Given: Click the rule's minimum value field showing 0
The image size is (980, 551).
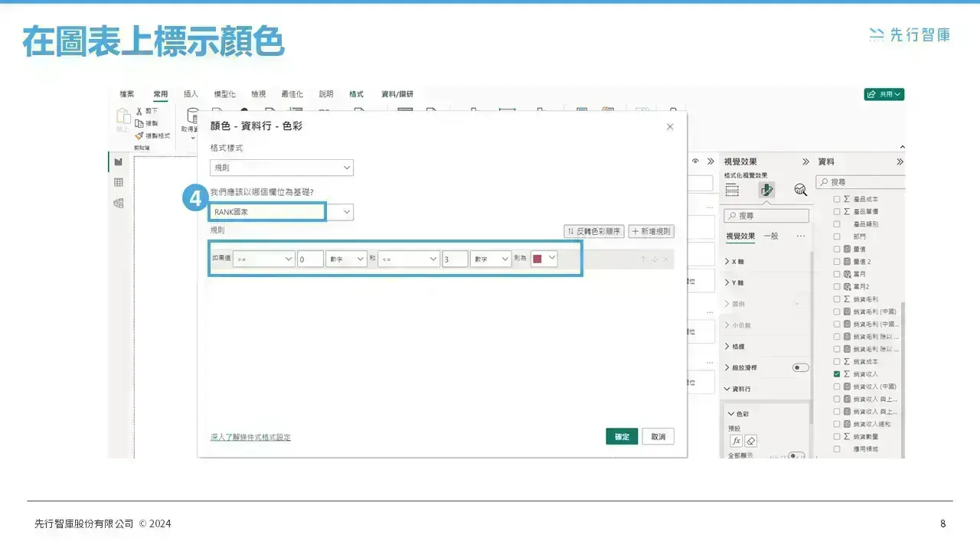Looking at the screenshot, I should (x=310, y=259).
